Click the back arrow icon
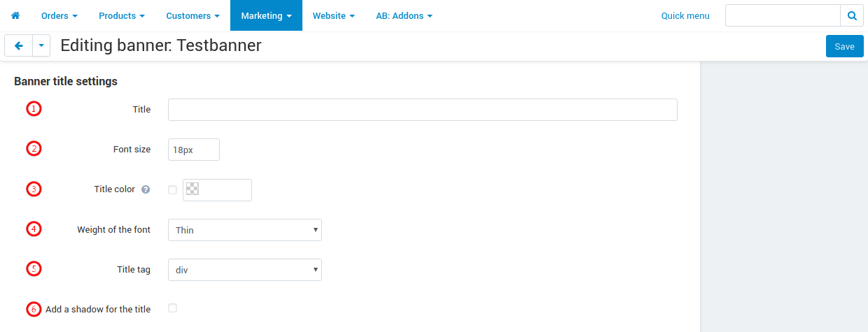The height and width of the screenshot is (332, 868). pyautogui.click(x=18, y=45)
